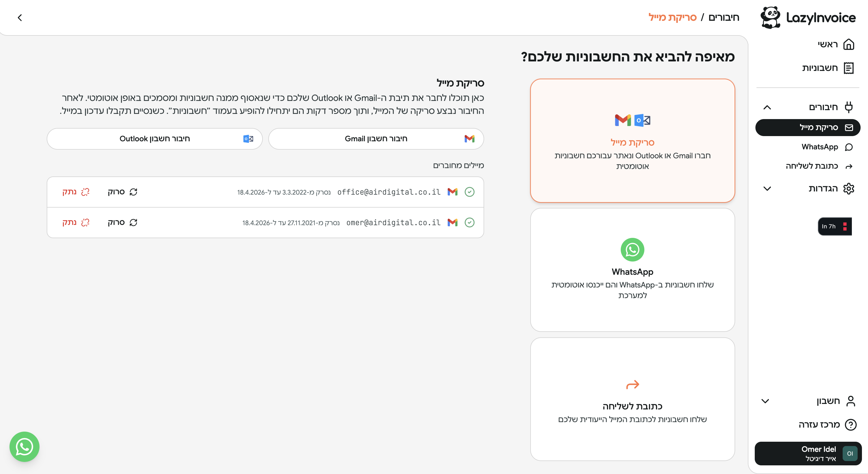The image size is (868, 474).
Task: Rescan the office@airdigital.co.il mailbox
Action: click(x=123, y=192)
